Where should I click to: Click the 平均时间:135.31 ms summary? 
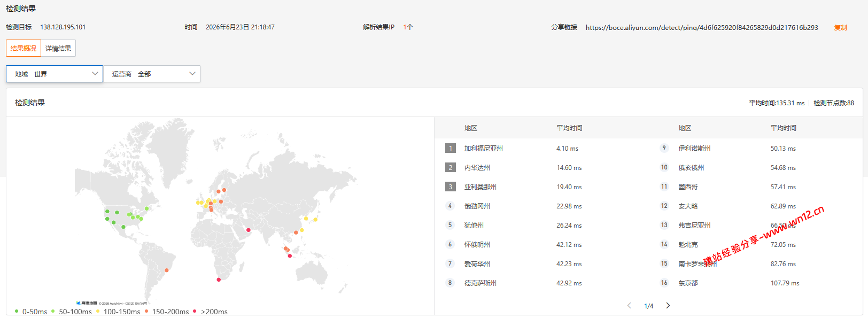pyautogui.click(x=777, y=103)
